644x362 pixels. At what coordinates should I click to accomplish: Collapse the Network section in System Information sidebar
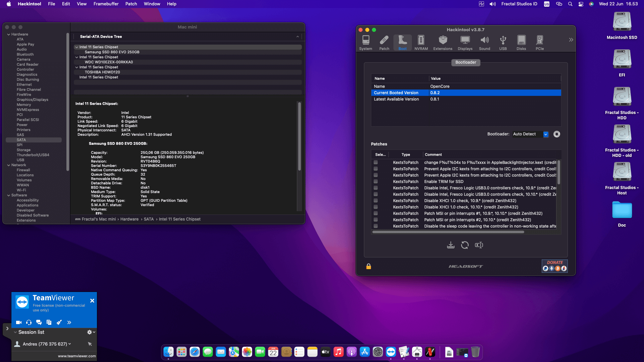9,165
